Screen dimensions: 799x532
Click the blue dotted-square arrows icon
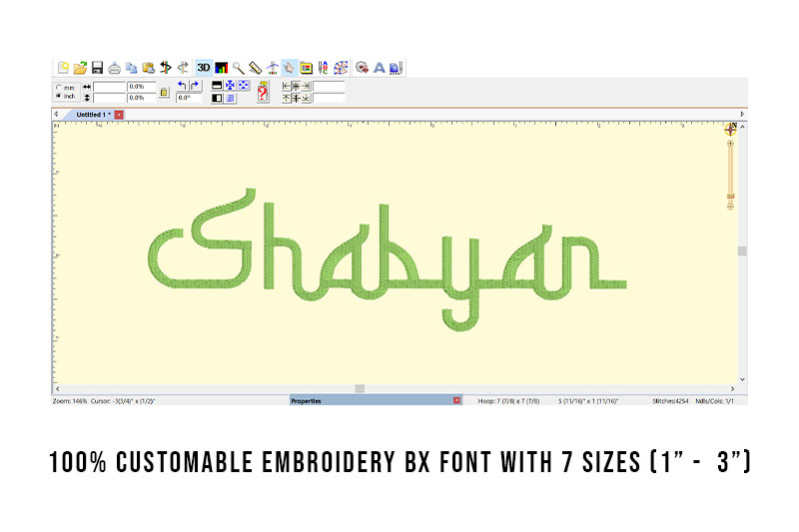pos(244,85)
